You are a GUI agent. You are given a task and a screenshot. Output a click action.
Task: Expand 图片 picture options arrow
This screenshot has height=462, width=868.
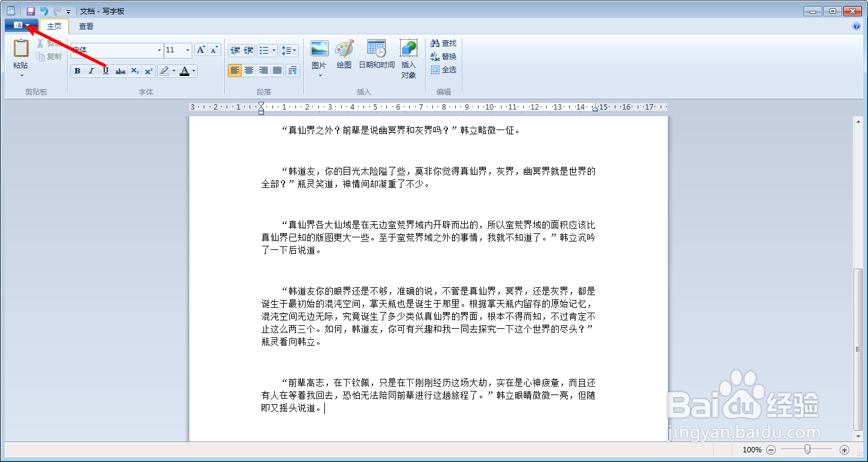click(319, 75)
